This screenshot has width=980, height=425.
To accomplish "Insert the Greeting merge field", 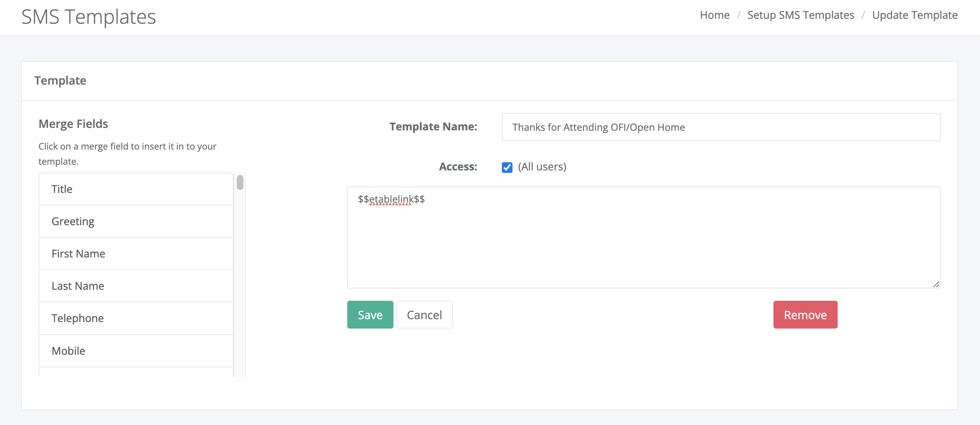I will pos(136,221).
